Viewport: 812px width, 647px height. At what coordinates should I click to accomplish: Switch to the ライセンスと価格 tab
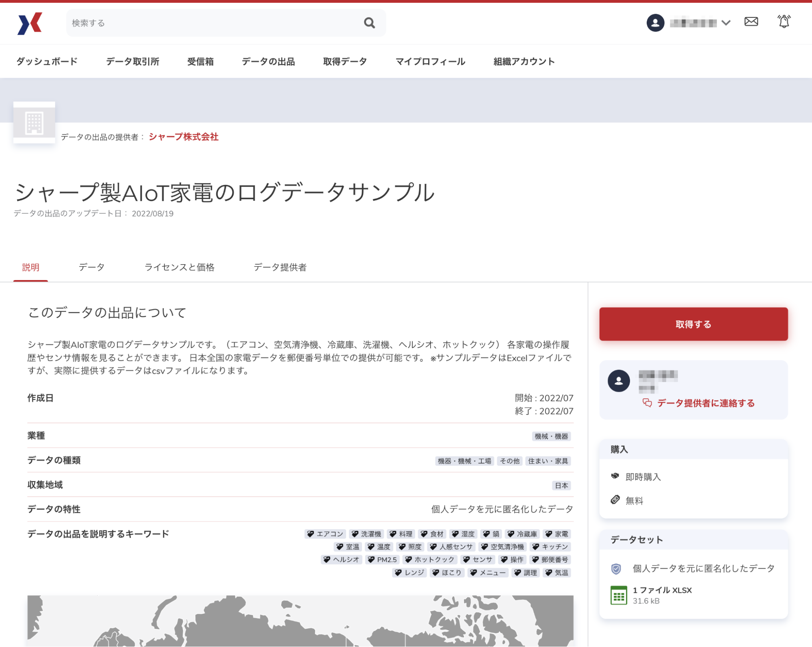tap(179, 267)
